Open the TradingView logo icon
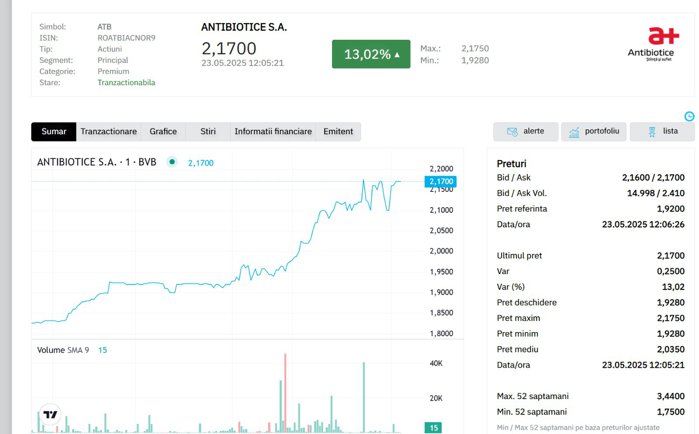The height and width of the screenshot is (434, 699). 50,415
